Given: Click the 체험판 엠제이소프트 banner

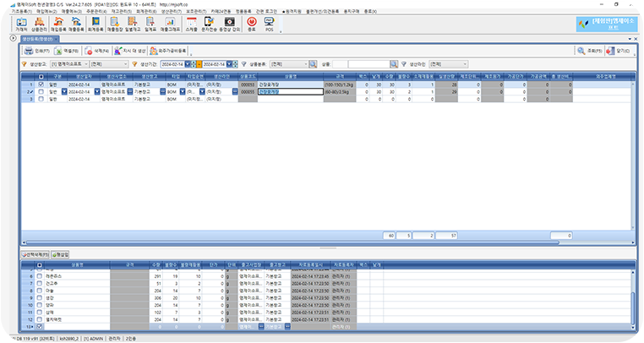Looking at the screenshot, I should [609, 24].
